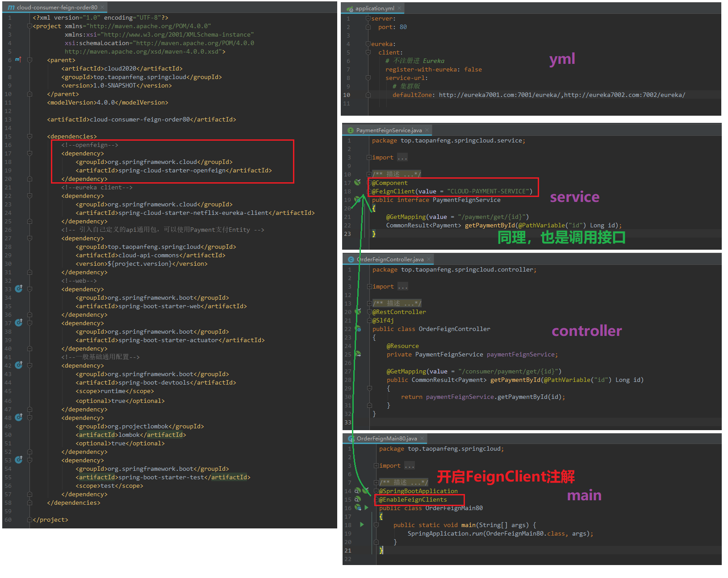Click the class icon on OrderFeignController tab

351,259
